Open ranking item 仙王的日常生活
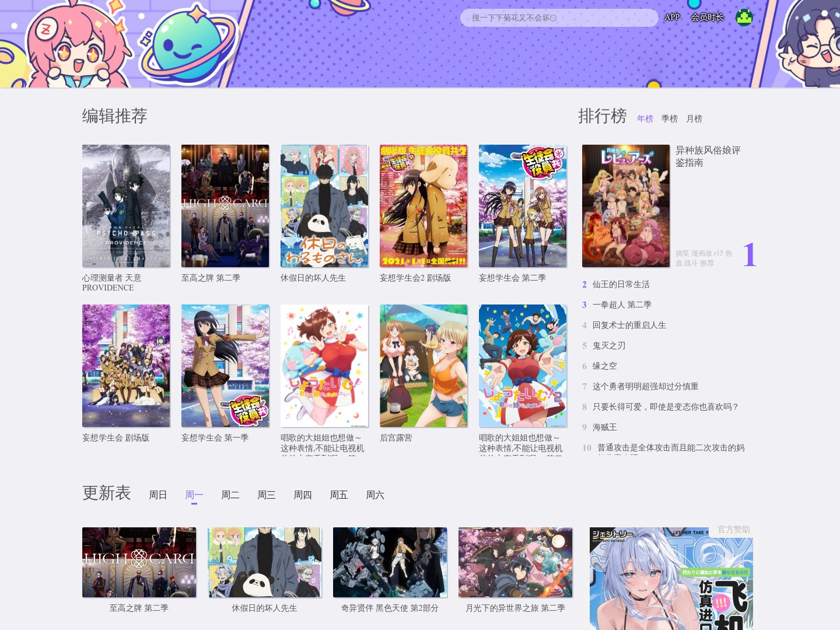 point(621,284)
